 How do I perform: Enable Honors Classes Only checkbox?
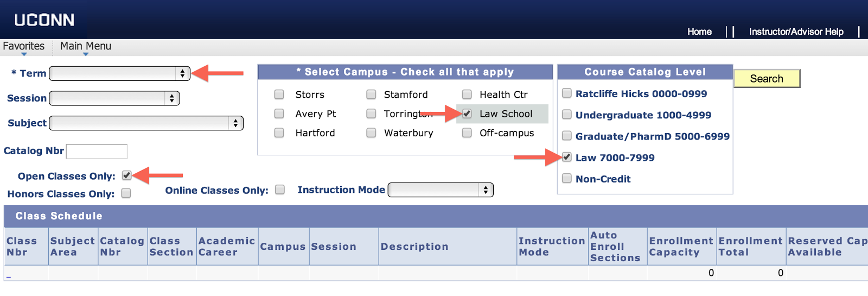point(126,193)
